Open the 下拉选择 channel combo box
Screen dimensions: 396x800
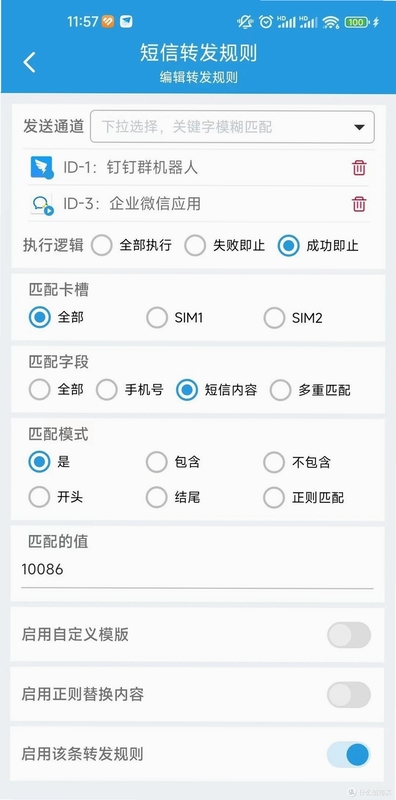click(232, 127)
